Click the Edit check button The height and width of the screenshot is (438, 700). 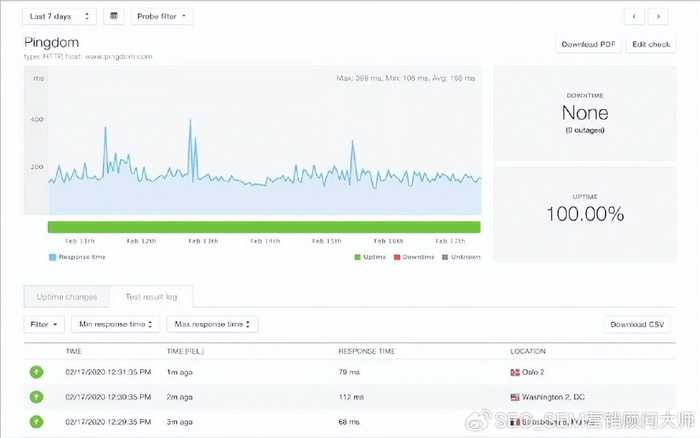coord(651,44)
